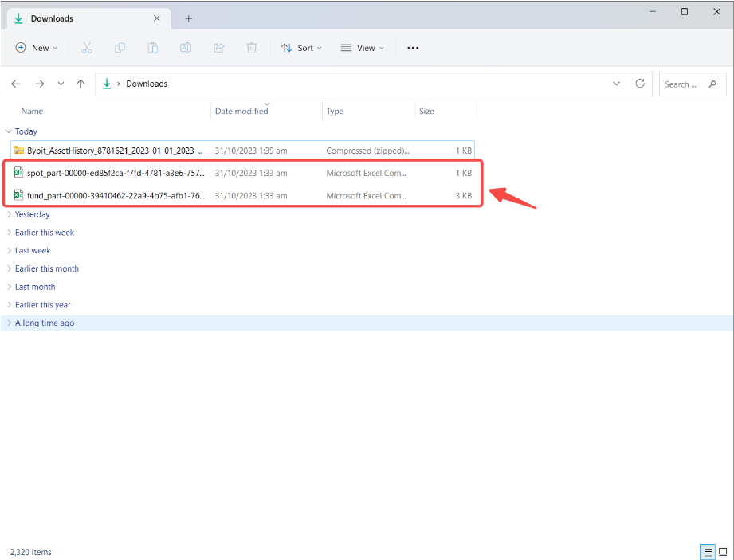Share the selected files
The height and width of the screenshot is (560, 734).
(218, 48)
